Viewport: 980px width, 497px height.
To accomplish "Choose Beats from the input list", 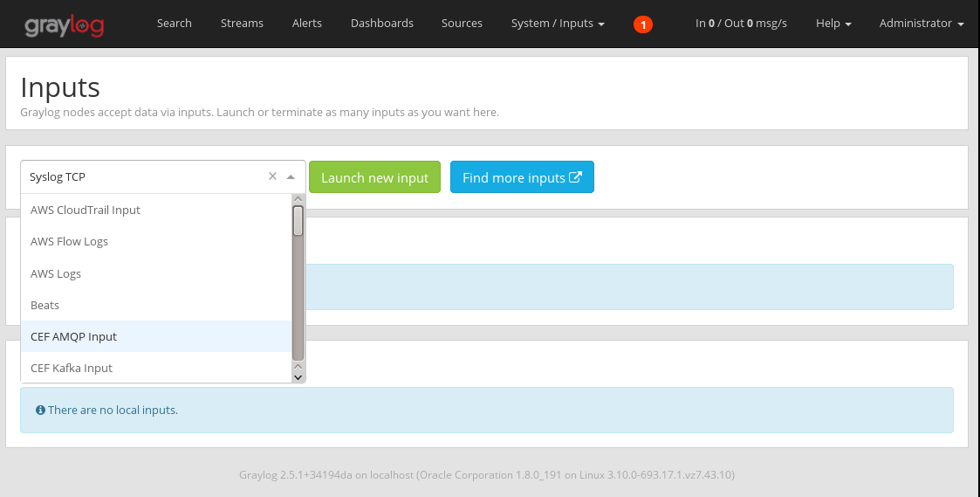I will coord(156,305).
